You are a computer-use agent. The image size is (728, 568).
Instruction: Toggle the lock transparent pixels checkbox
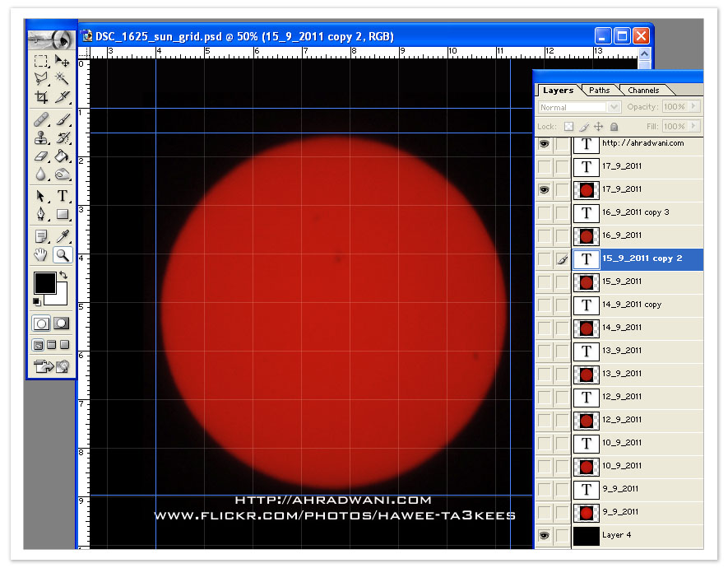568,127
